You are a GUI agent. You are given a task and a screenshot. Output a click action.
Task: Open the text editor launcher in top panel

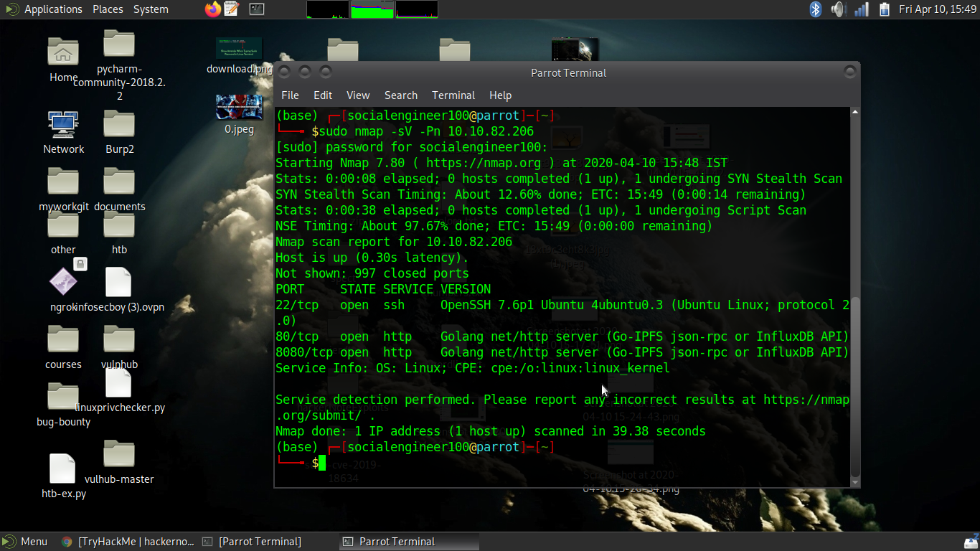(231, 9)
